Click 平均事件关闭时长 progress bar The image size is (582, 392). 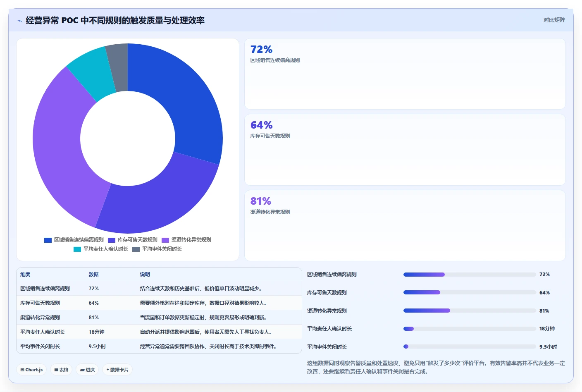tap(470, 347)
